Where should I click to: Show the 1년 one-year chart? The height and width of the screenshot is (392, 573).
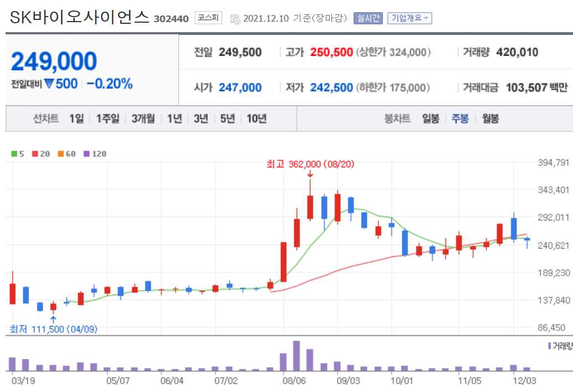175,118
